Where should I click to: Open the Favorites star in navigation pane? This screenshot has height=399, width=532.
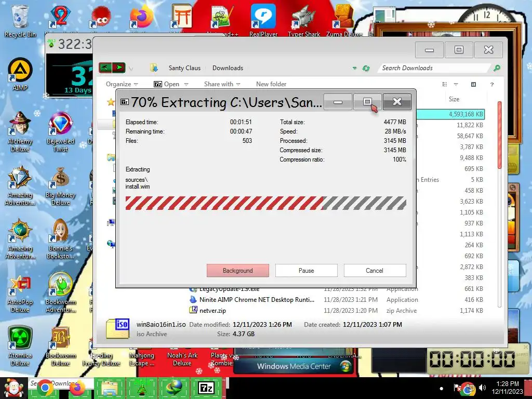[x=111, y=102]
